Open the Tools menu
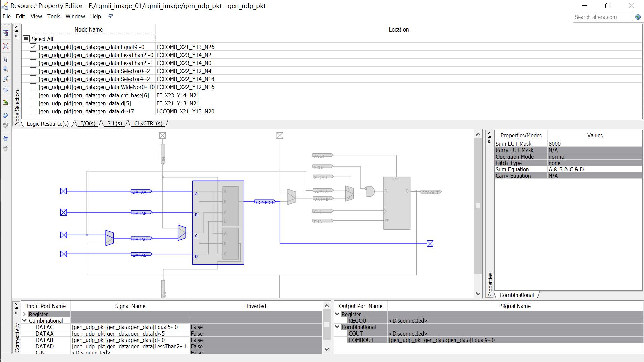Viewport: 644px width, 362px height. (54, 16)
